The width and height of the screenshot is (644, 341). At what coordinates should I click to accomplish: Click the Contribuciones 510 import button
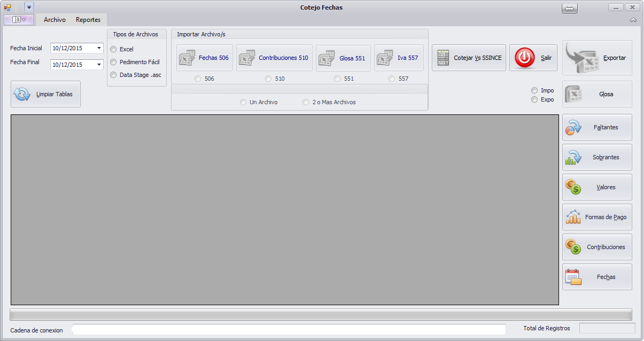pyautogui.click(x=274, y=58)
